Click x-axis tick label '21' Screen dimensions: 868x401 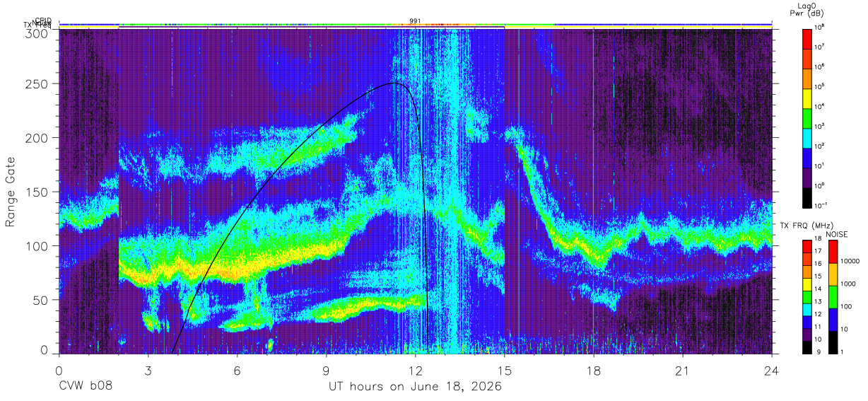pos(683,371)
